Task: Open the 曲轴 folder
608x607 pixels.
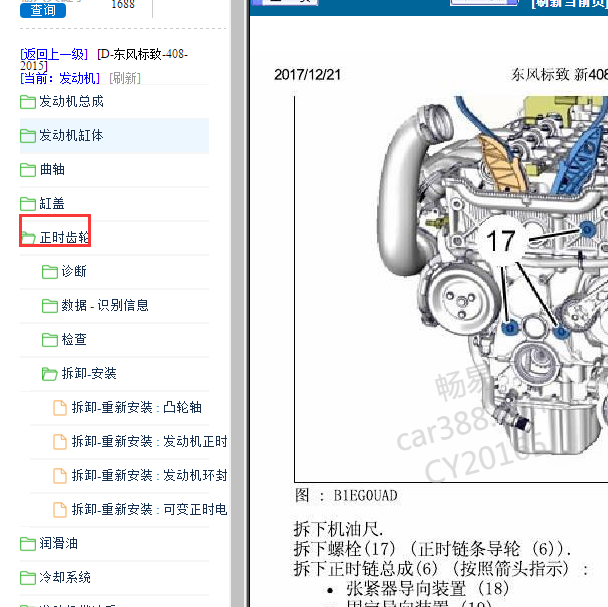Action: (52, 169)
